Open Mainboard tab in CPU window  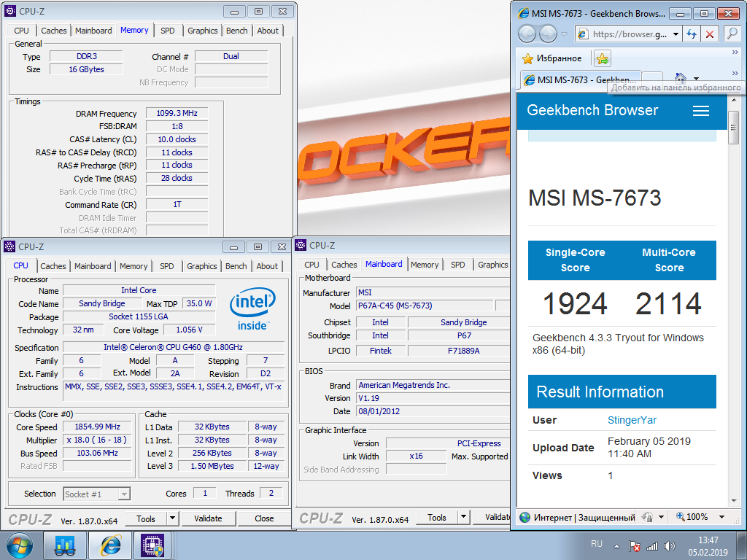pyautogui.click(x=93, y=266)
